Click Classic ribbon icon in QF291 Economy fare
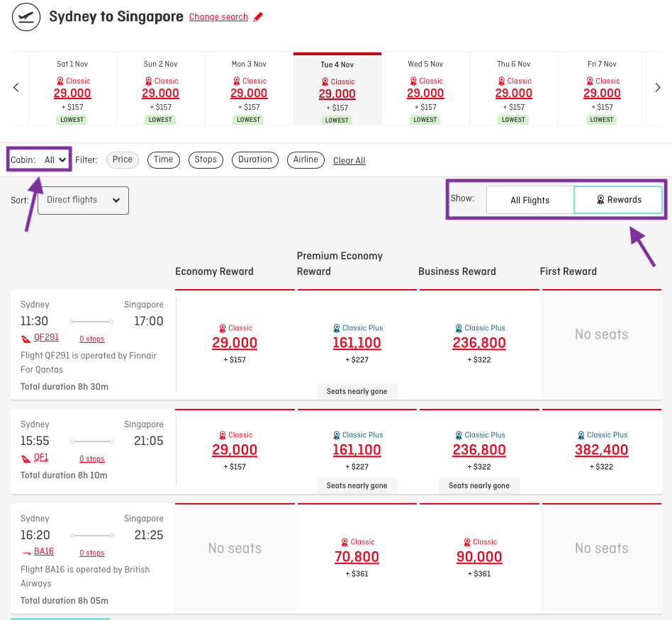The width and height of the screenshot is (672, 620). click(x=223, y=328)
